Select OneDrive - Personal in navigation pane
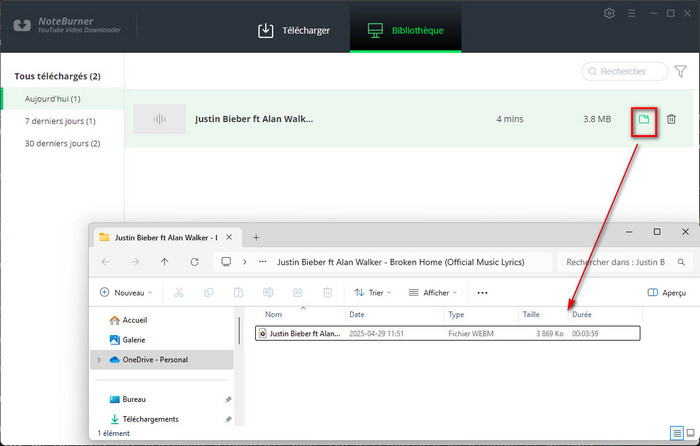Viewport: 700px width, 446px height. (x=162, y=359)
